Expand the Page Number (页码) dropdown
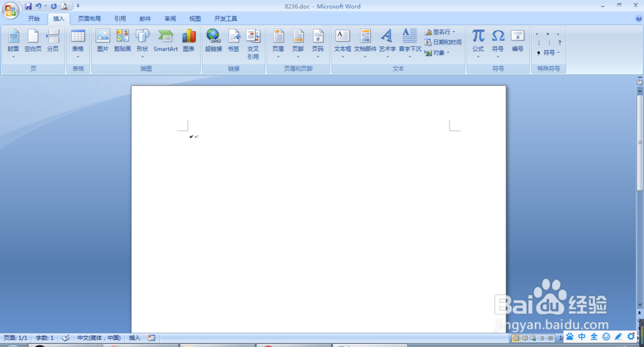Viewport: 644px width, 347px height. point(318,57)
